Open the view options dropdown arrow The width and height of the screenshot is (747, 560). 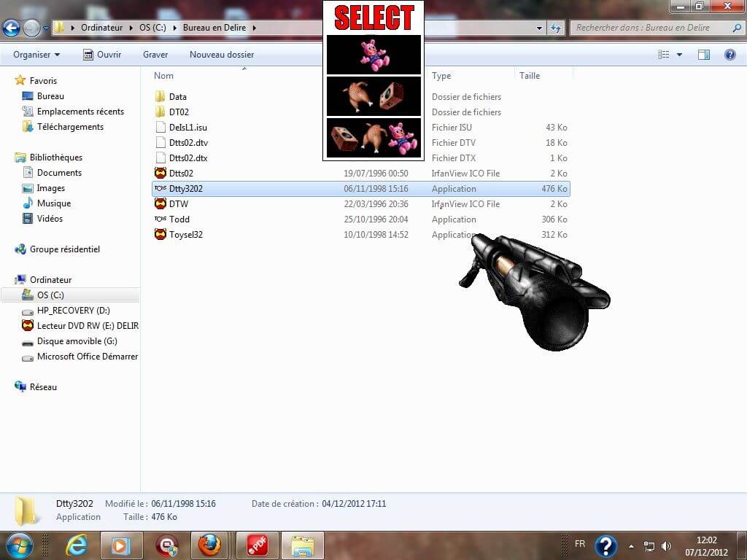(679, 54)
